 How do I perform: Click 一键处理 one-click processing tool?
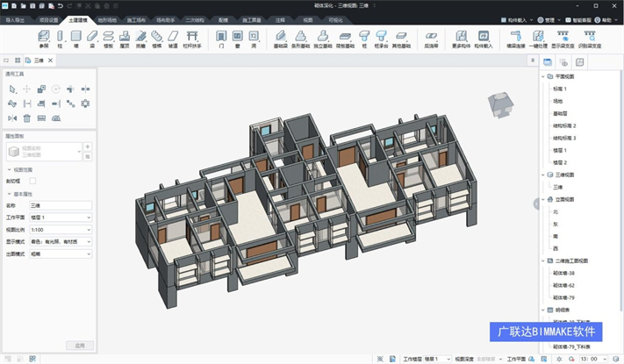pyautogui.click(x=538, y=39)
